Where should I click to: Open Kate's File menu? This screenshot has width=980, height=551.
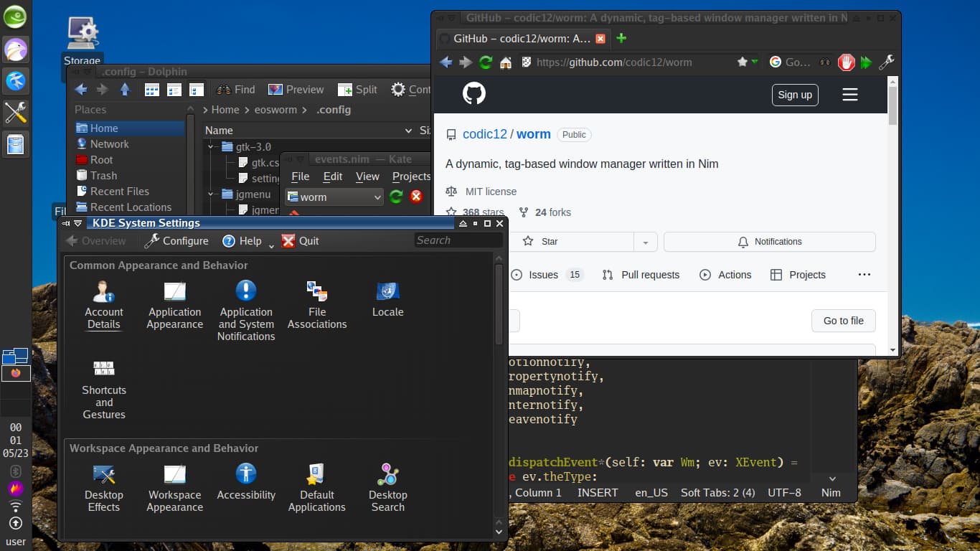(x=301, y=176)
